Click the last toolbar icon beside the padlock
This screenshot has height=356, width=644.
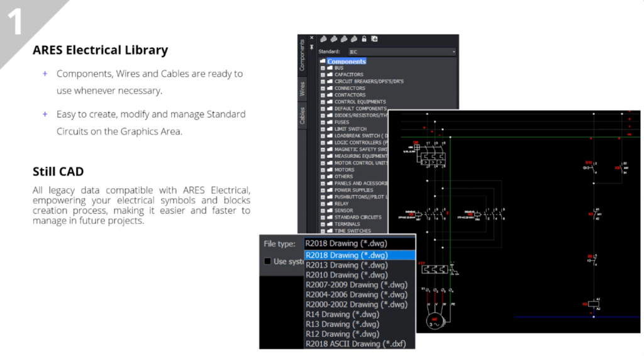374,39
